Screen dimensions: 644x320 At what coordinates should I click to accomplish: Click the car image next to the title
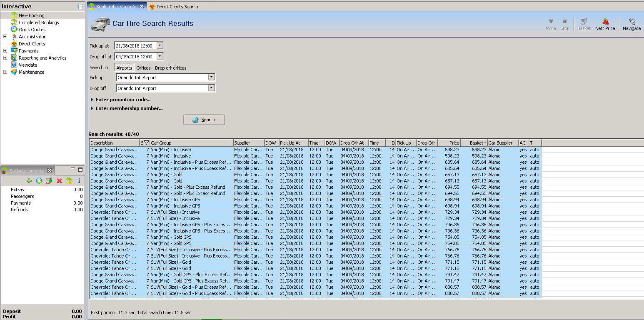[x=100, y=24]
